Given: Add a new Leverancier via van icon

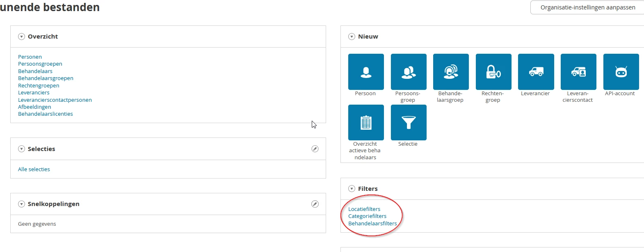Looking at the screenshot, I should click(x=536, y=72).
